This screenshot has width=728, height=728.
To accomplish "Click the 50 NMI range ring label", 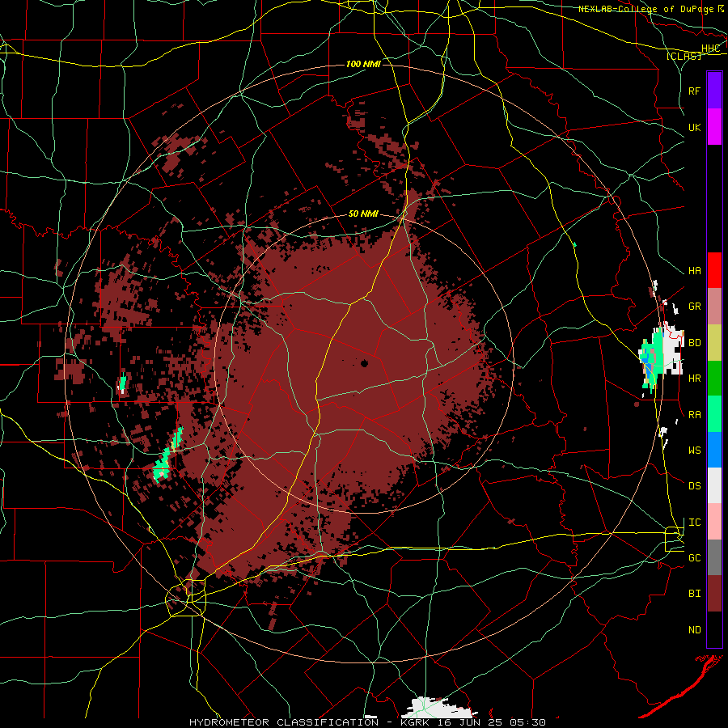I will point(363,214).
